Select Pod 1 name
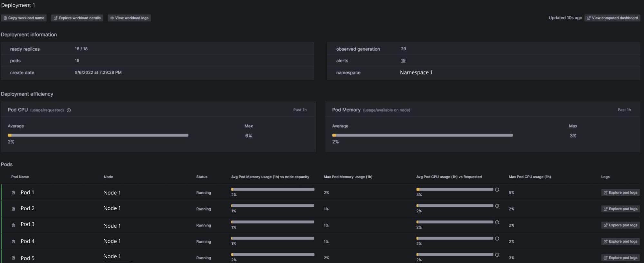 tap(27, 192)
